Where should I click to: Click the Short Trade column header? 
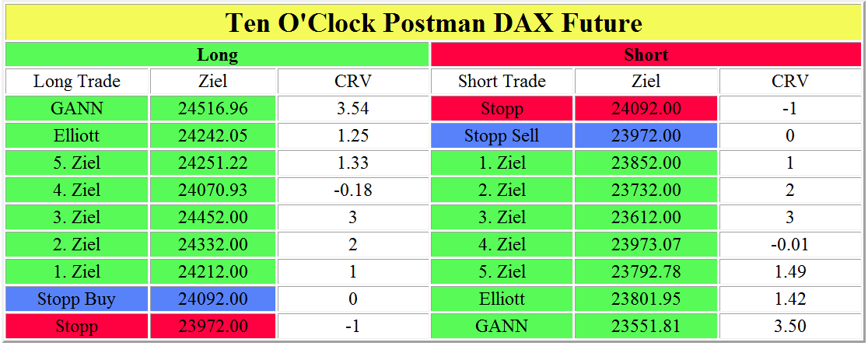502,82
